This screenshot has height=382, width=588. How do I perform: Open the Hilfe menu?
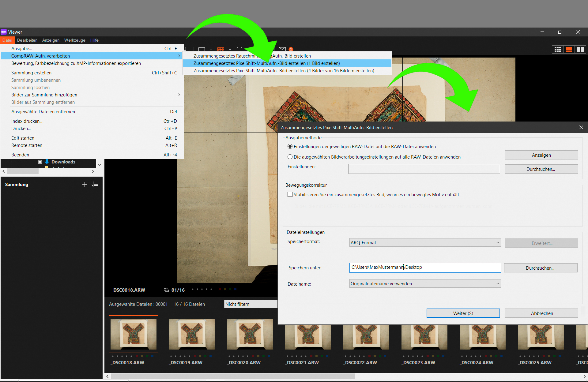tap(94, 40)
